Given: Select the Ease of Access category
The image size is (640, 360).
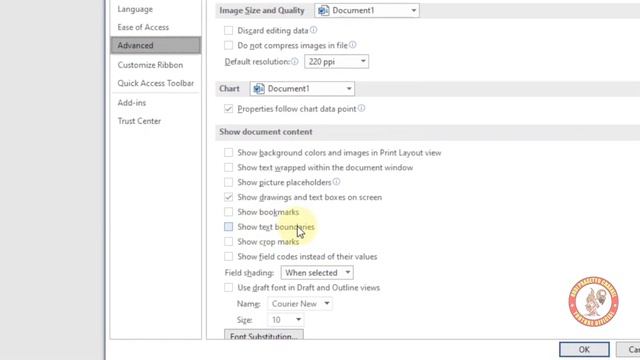Looking at the screenshot, I should click(143, 27).
